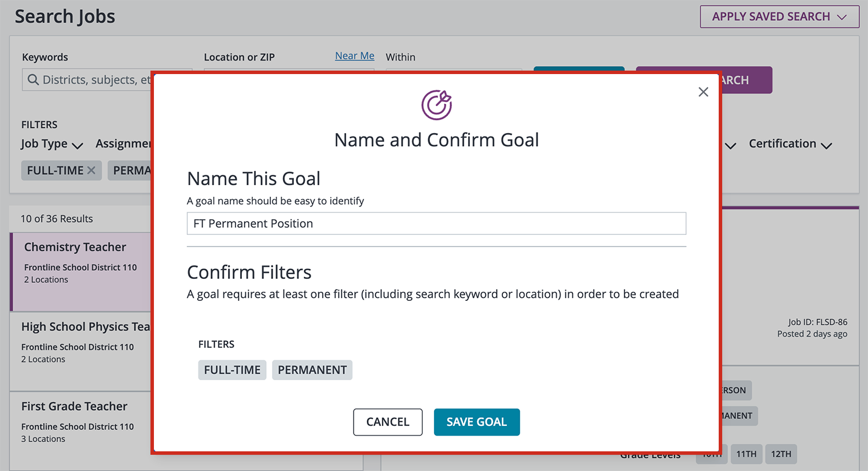Click the Near Me link

355,56
